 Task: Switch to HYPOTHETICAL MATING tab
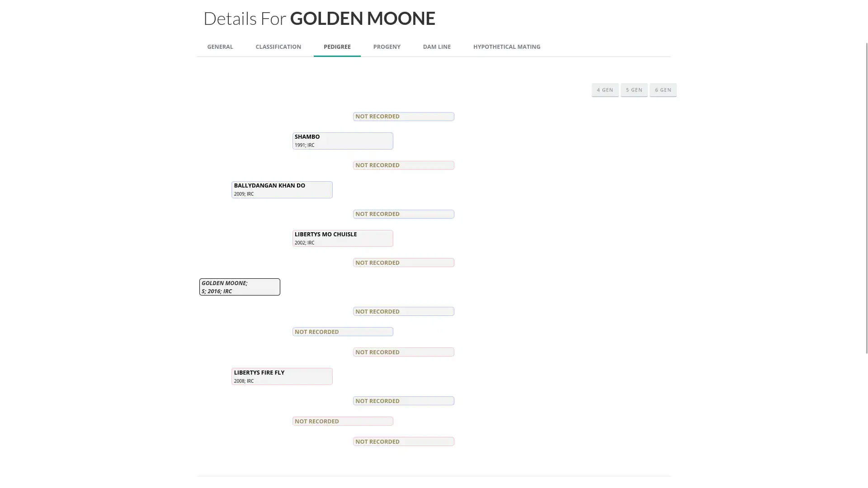click(506, 47)
